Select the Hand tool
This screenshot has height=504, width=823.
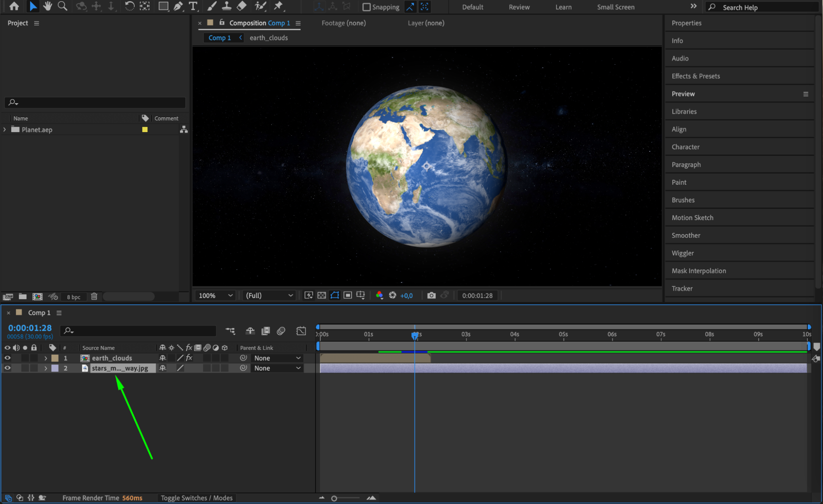[47, 6]
